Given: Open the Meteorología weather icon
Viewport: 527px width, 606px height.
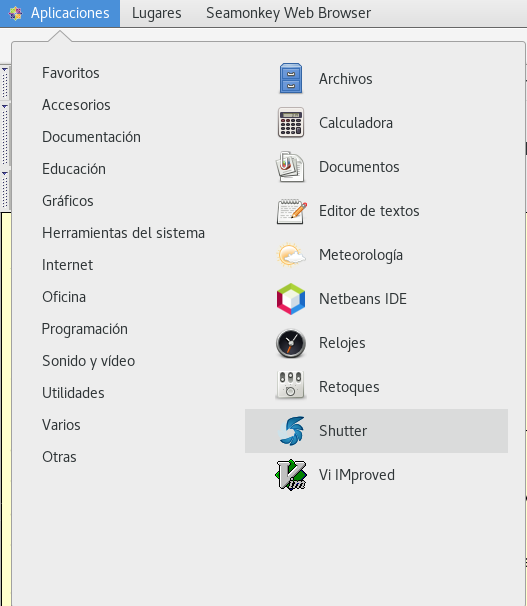Looking at the screenshot, I should 291,255.
